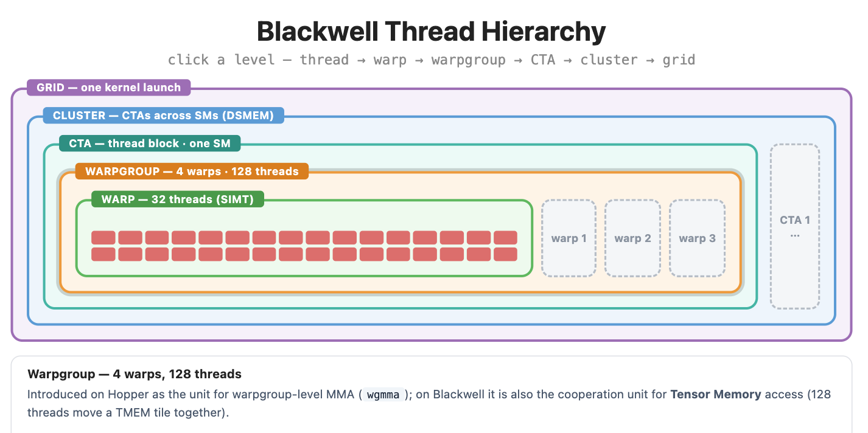Select the last red thread cell in top row
This screenshot has height=433, width=868.
pos(505,238)
